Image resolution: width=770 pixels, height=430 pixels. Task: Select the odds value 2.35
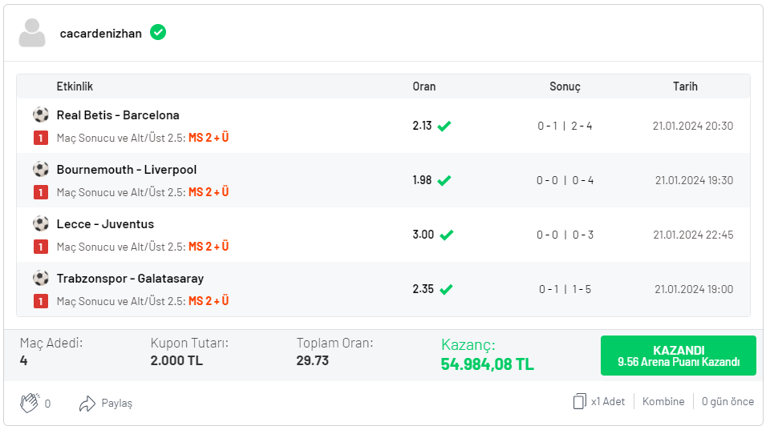423,289
